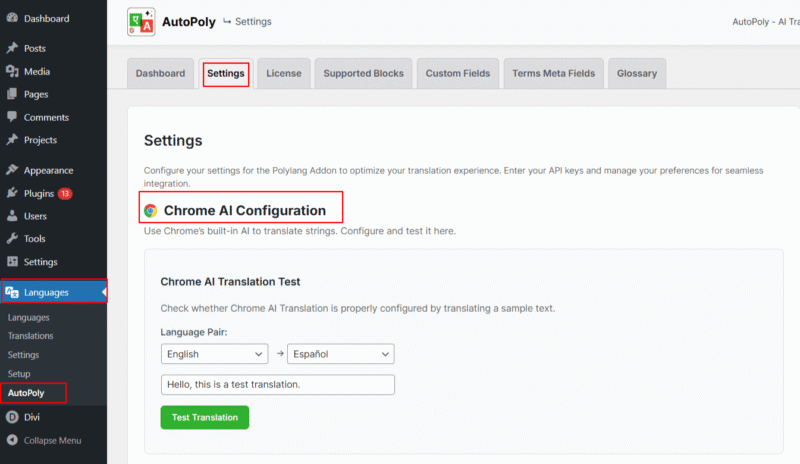Viewport: 800px width, 464px height.
Task: Switch to the Custom Fields tab
Action: [458, 74]
